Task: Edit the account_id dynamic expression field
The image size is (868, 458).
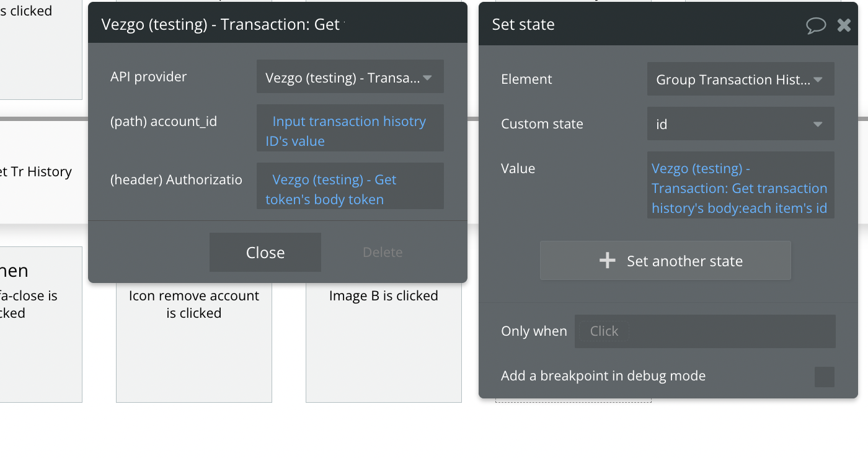Action: (x=350, y=131)
